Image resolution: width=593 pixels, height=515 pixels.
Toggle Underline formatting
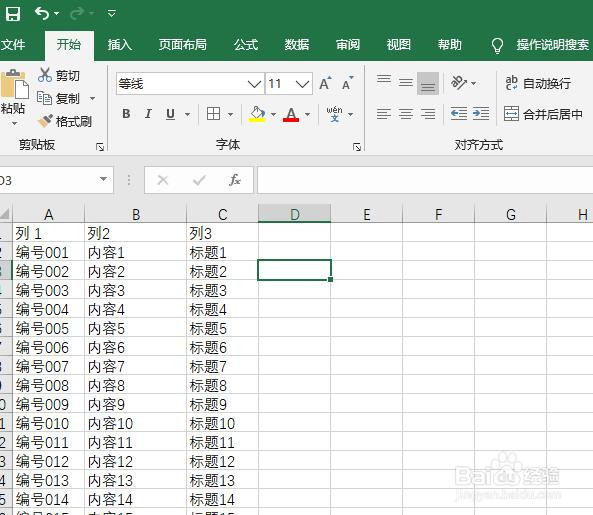tap(171, 114)
